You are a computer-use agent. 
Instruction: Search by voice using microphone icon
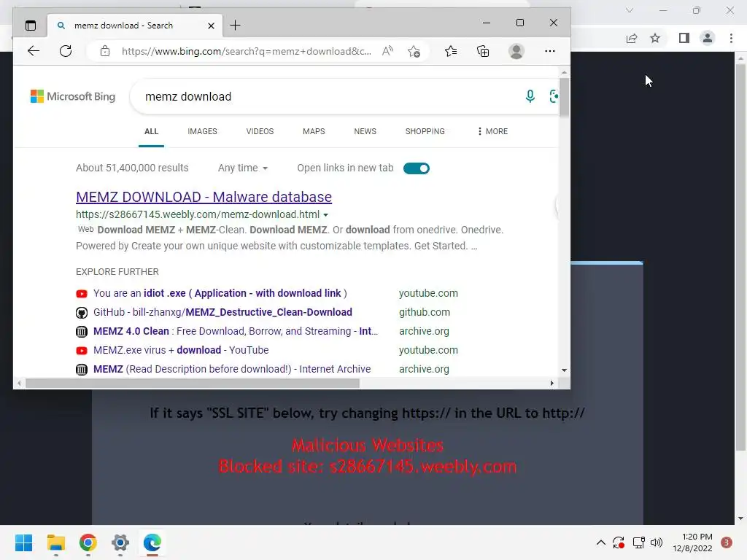[530, 97]
